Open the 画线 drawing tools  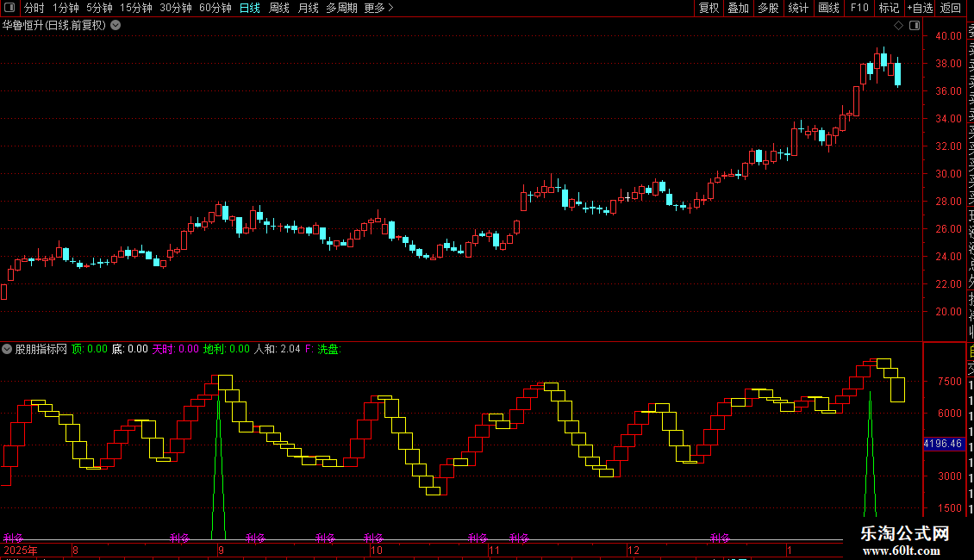point(828,8)
